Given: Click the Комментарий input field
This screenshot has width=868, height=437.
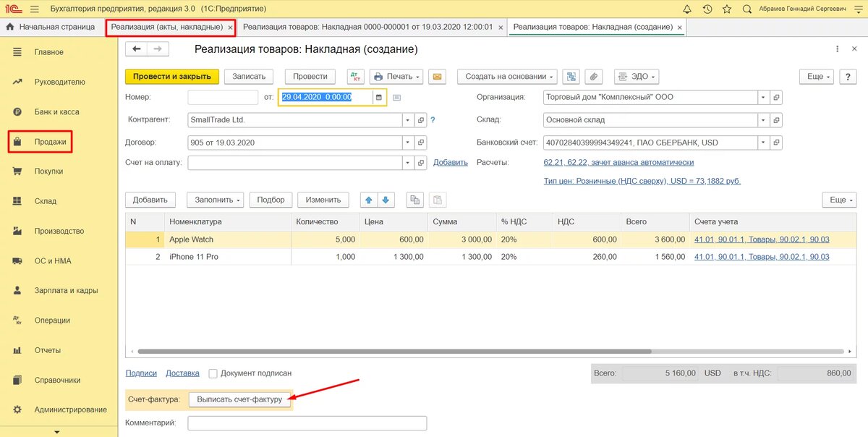Looking at the screenshot, I should click(307, 423).
